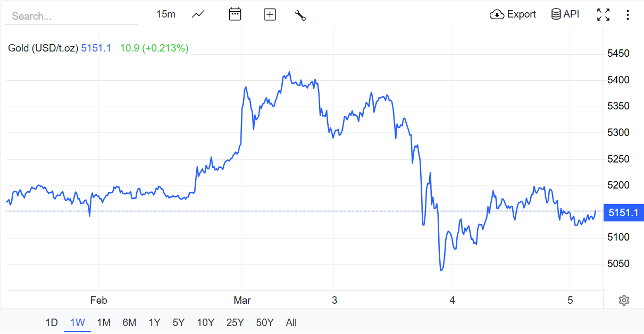Expand the 15m interval dropdown
Viewport: 644px width, 334px height.
coord(166,14)
